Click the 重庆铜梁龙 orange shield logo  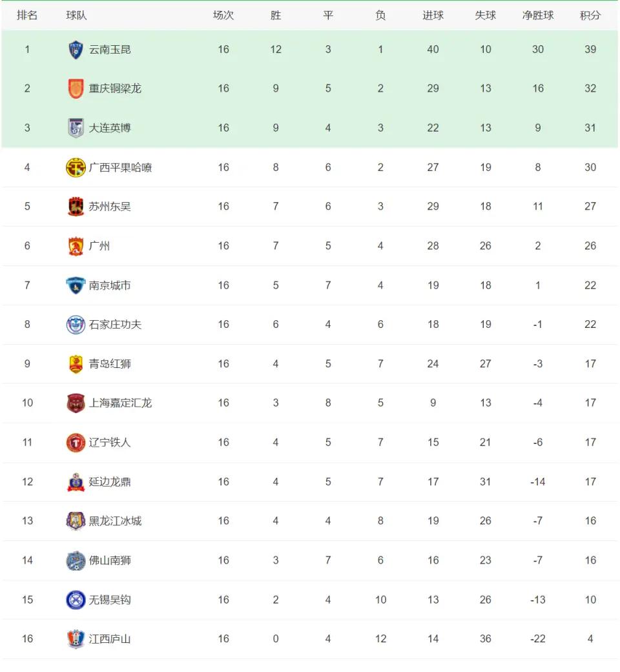coord(76,88)
